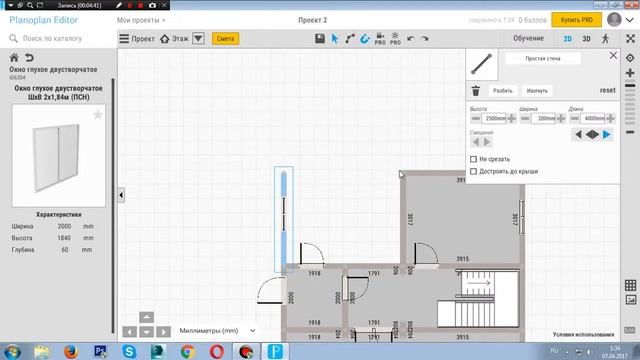Open Skype from the taskbar
Screen dimensions: 640x360
pos(129,351)
